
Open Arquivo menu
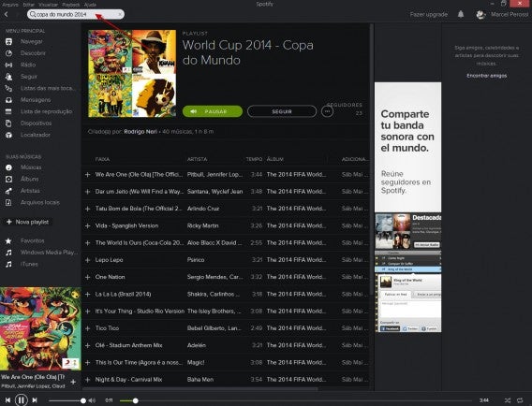pos(10,5)
